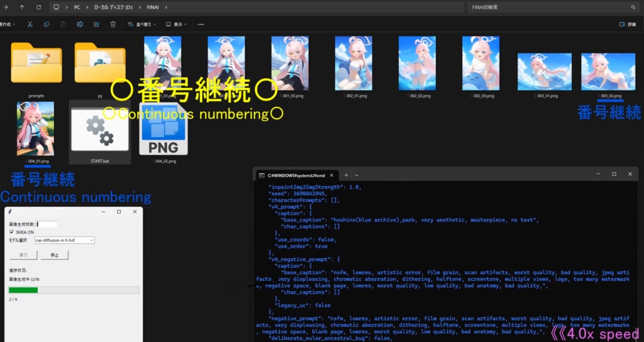Viewport: 644px width, 342px height.
Task: Click the Share icon in Explorer toolbar
Action: coord(96,25)
